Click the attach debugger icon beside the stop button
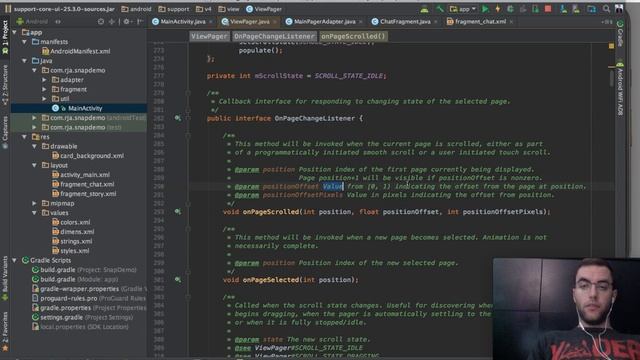640x360 pixels. (x=535, y=9)
